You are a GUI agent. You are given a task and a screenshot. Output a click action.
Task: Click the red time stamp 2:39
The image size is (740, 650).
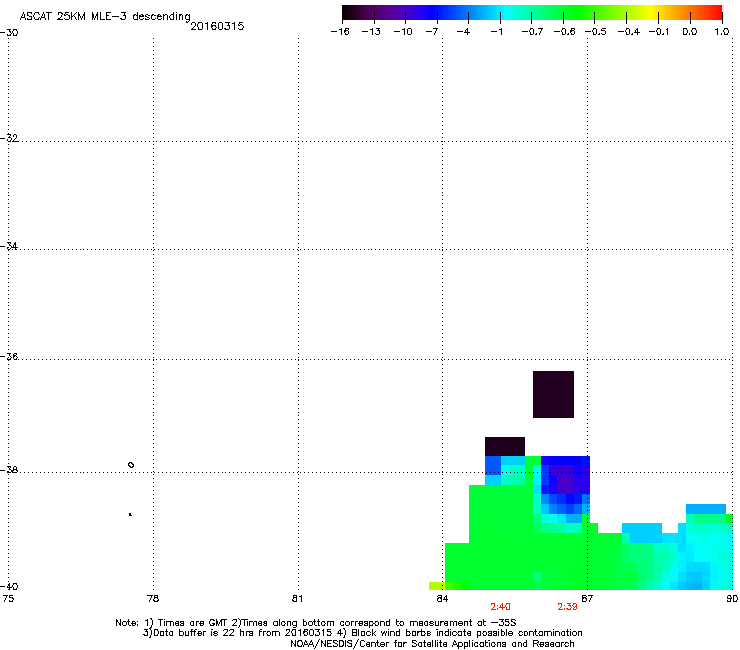point(567,607)
